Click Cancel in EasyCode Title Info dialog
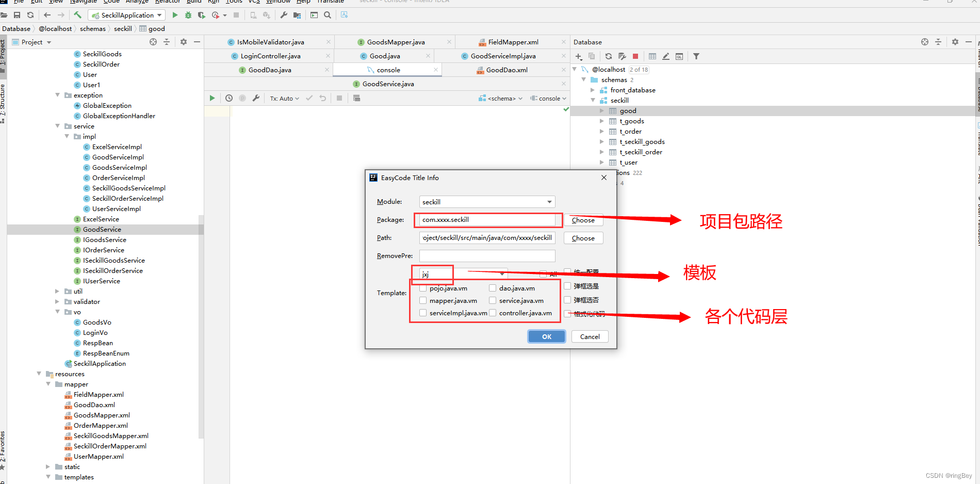Viewport: 980px width, 484px height. click(590, 336)
